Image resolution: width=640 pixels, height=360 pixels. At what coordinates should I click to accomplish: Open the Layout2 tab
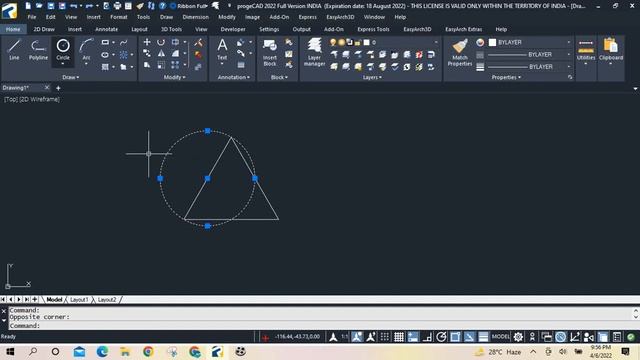point(107,300)
